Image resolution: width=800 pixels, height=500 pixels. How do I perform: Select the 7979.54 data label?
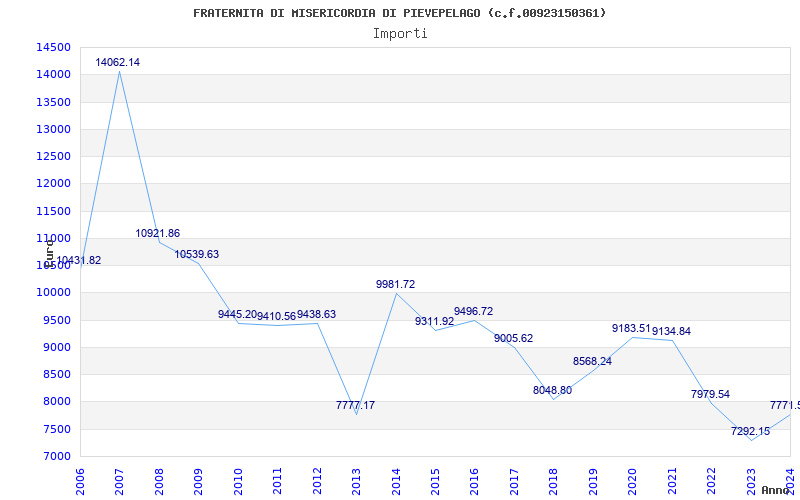(x=710, y=394)
